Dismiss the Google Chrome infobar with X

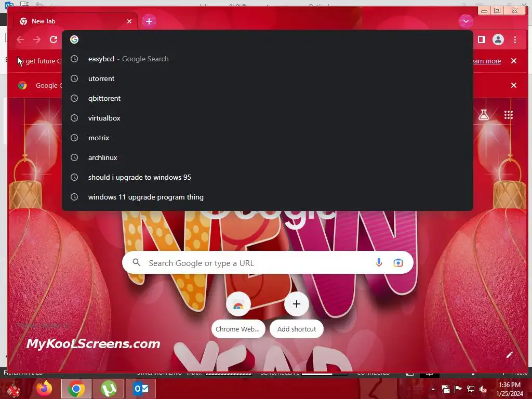[x=514, y=85]
